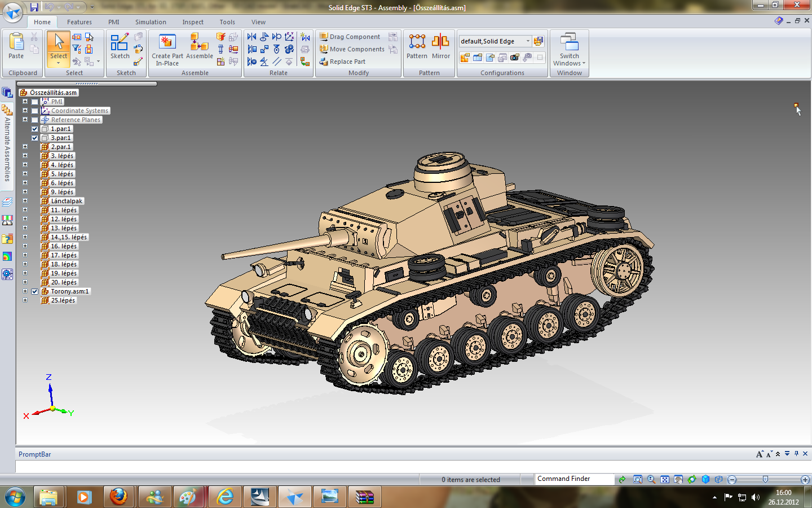Open the Solid Edge application button
This screenshot has width=812, height=508.
tap(12, 12)
